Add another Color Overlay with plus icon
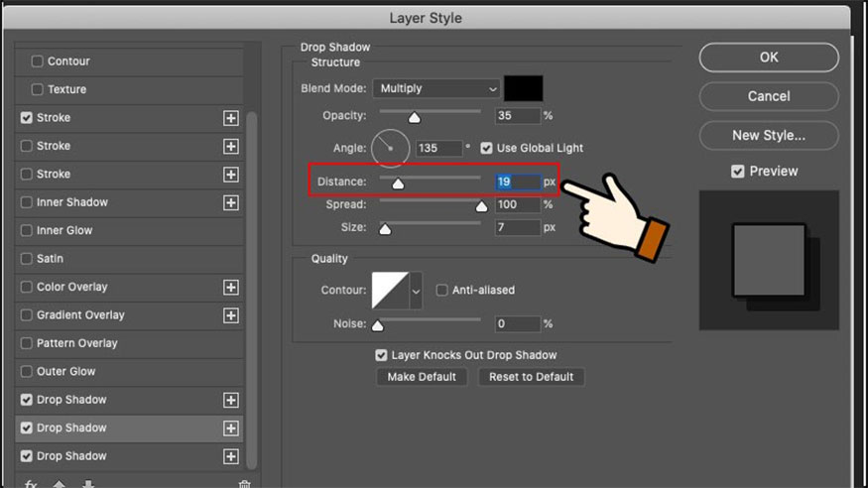This screenshot has height=488, width=868. coord(231,288)
